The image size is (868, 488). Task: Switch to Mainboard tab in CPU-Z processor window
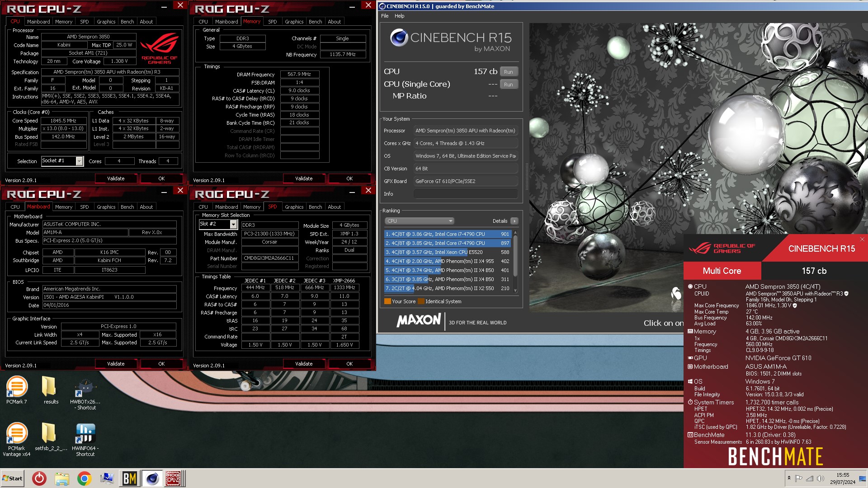coord(38,22)
